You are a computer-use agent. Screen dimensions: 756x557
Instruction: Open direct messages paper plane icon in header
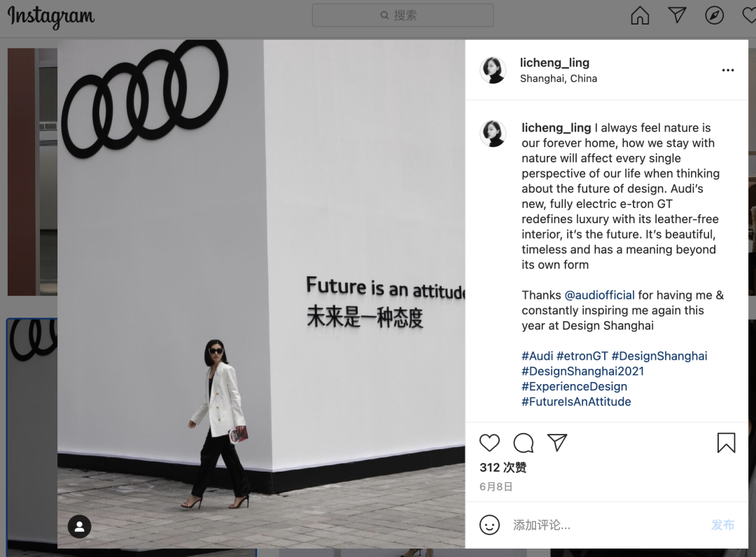(x=677, y=15)
